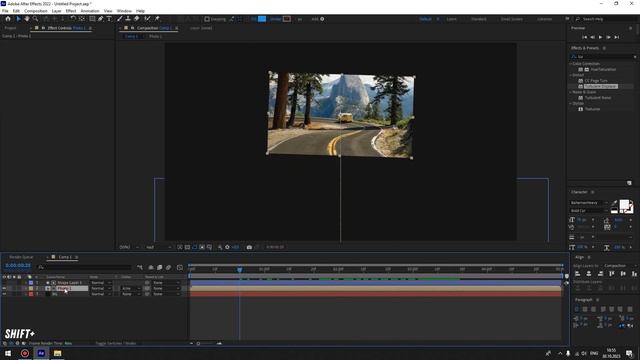This screenshot has width=640, height=360.
Task: Toggle visibility of the BG layer
Action: point(4,294)
